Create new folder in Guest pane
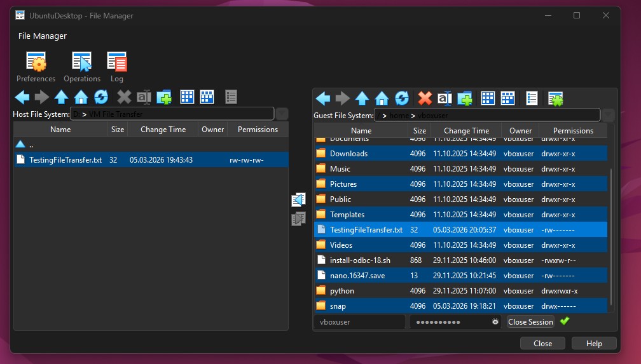Viewport: 641px width, 364px height. (465, 98)
